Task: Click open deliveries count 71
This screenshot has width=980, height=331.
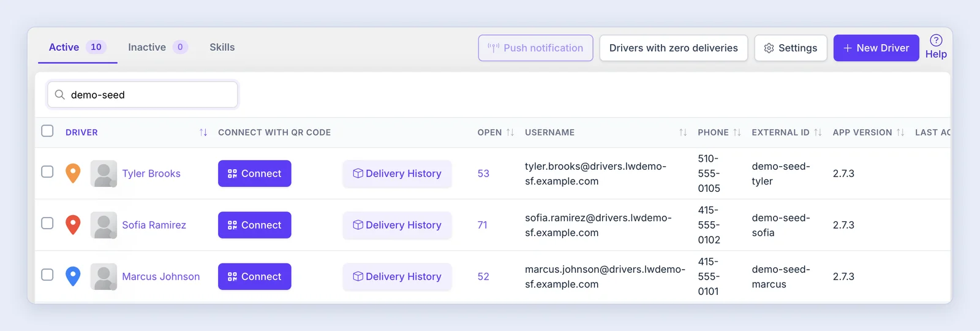Action: 483,225
